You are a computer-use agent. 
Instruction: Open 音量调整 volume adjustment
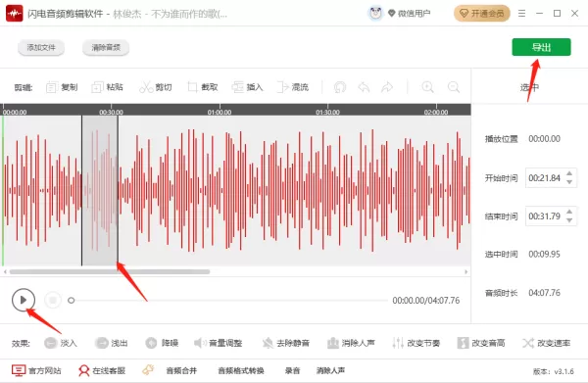pos(218,343)
